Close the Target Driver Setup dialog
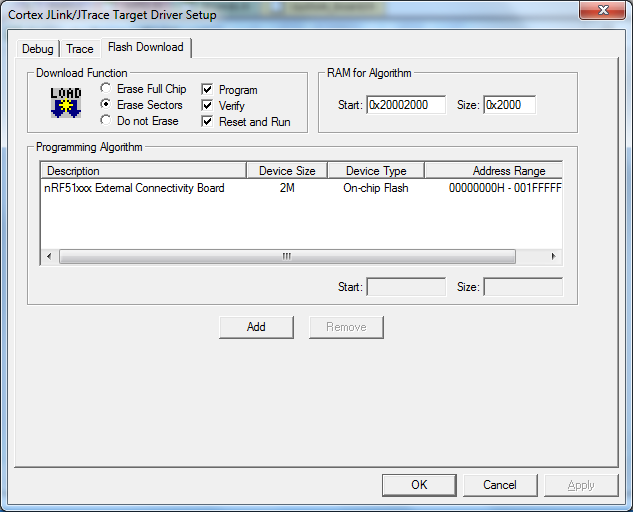Screen dimensions: 633x512 (603, 11)
